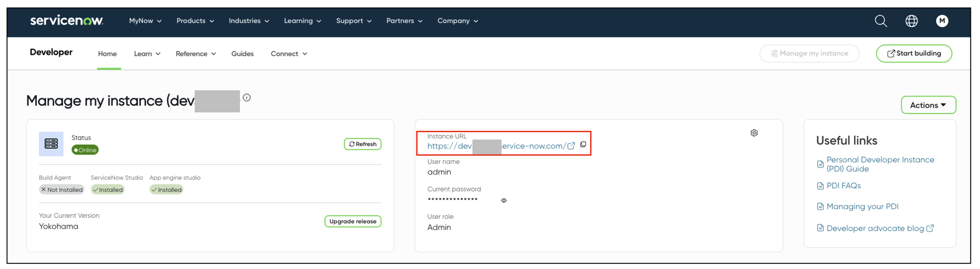Expand the Connect developer menu
980x269 pixels.
[x=289, y=54]
